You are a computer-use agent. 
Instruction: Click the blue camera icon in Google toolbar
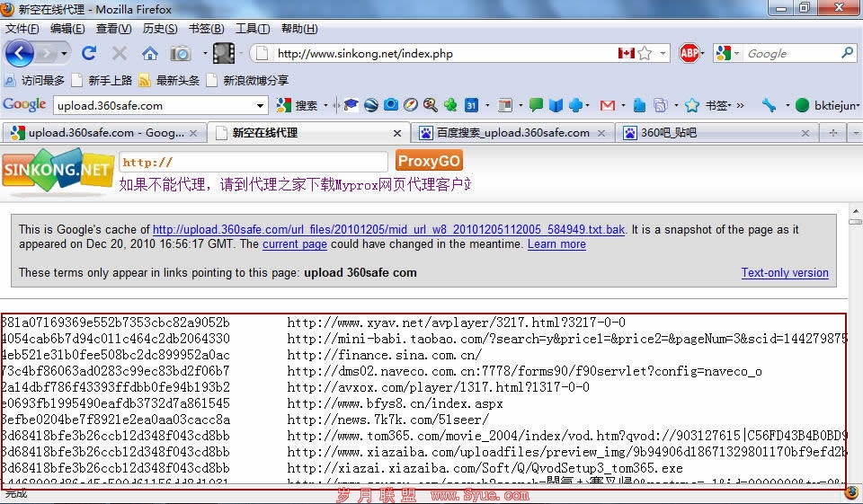(391, 104)
